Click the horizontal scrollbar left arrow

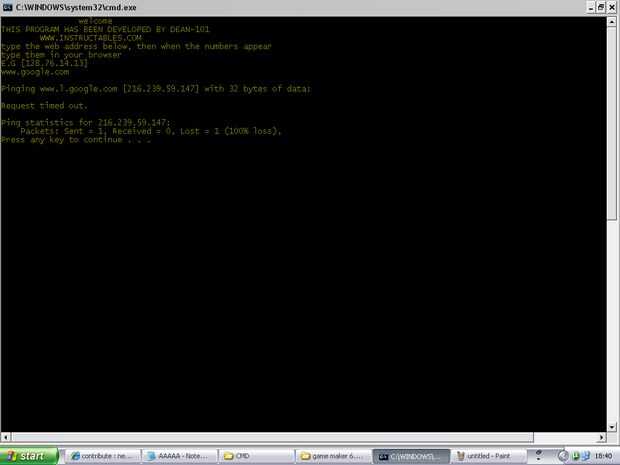tap(6, 437)
